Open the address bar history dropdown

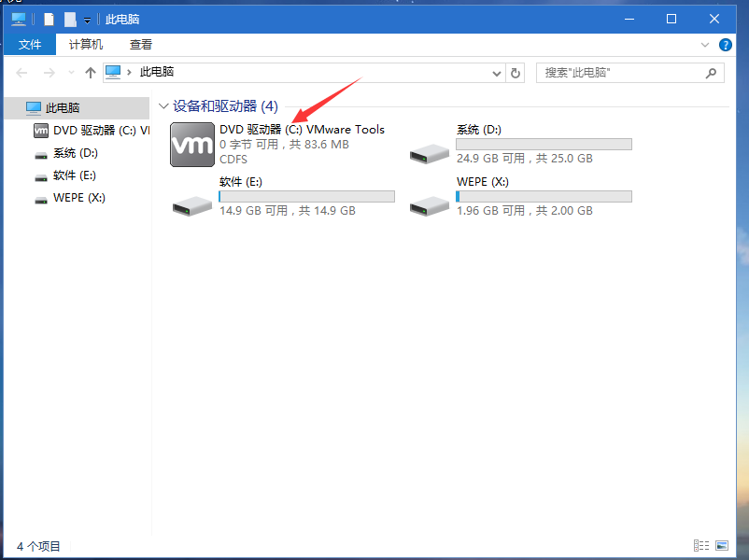(496, 74)
